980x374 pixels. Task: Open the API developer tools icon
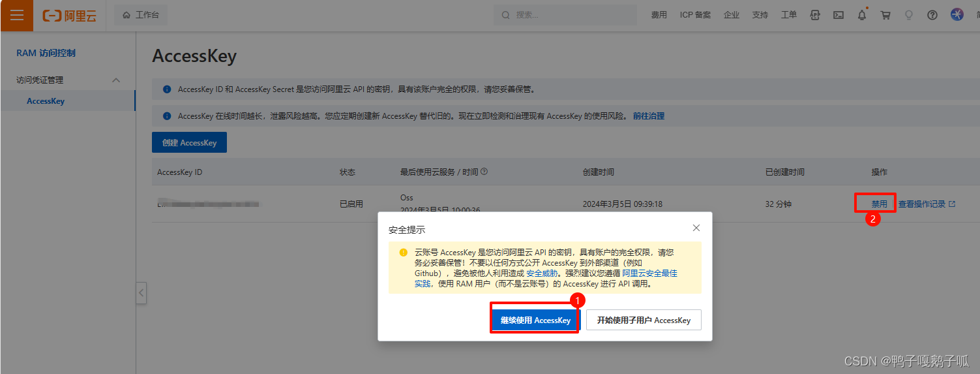tap(815, 15)
